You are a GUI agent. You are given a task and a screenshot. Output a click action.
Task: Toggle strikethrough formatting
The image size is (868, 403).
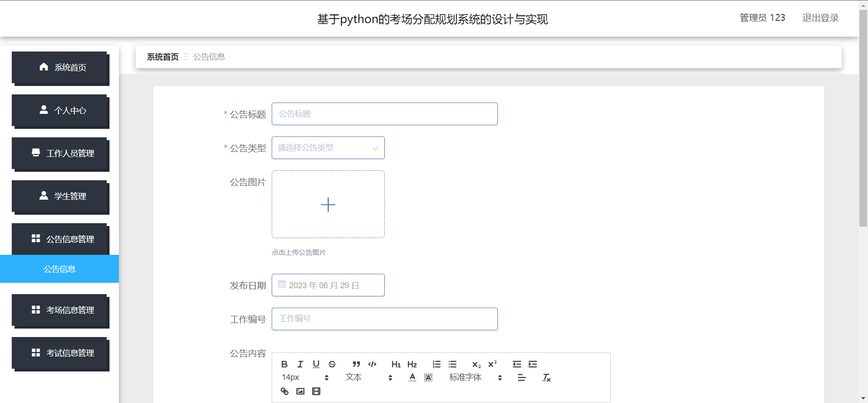pos(332,364)
